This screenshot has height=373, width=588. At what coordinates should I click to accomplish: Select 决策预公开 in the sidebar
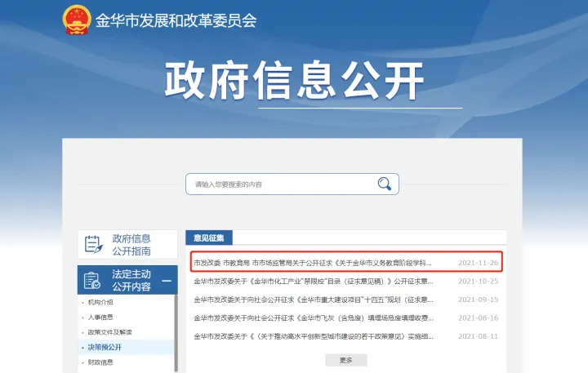pyautogui.click(x=105, y=347)
